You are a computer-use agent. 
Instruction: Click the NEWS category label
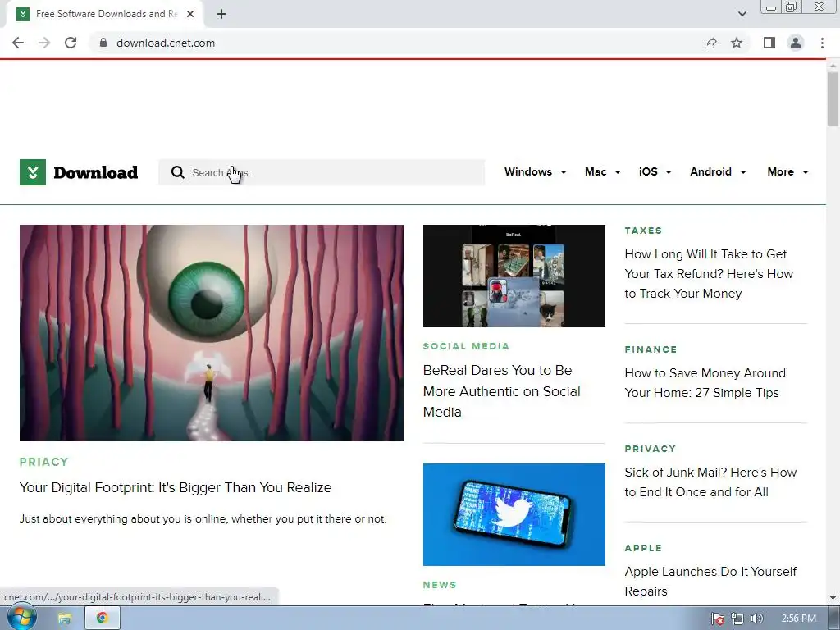440,584
